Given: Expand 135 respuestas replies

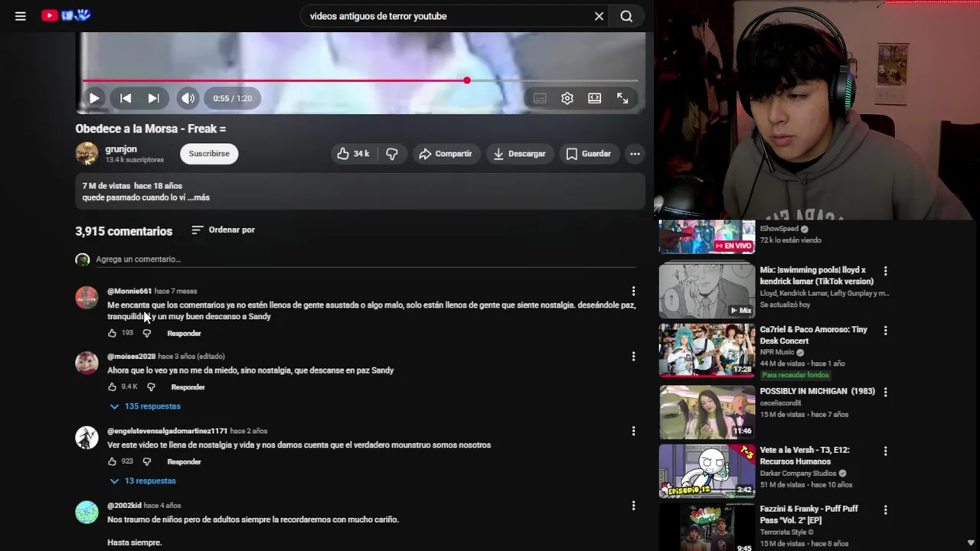Looking at the screenshot, I should (145, 406).
